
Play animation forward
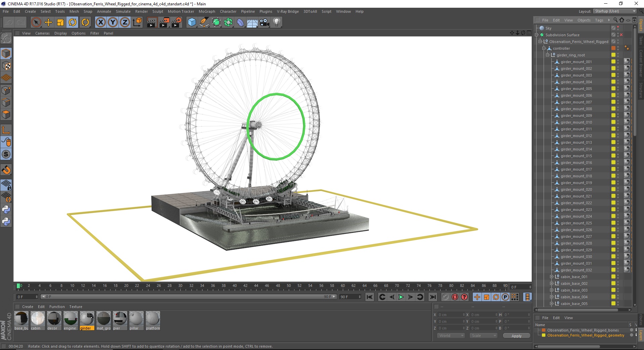[401, 297]
